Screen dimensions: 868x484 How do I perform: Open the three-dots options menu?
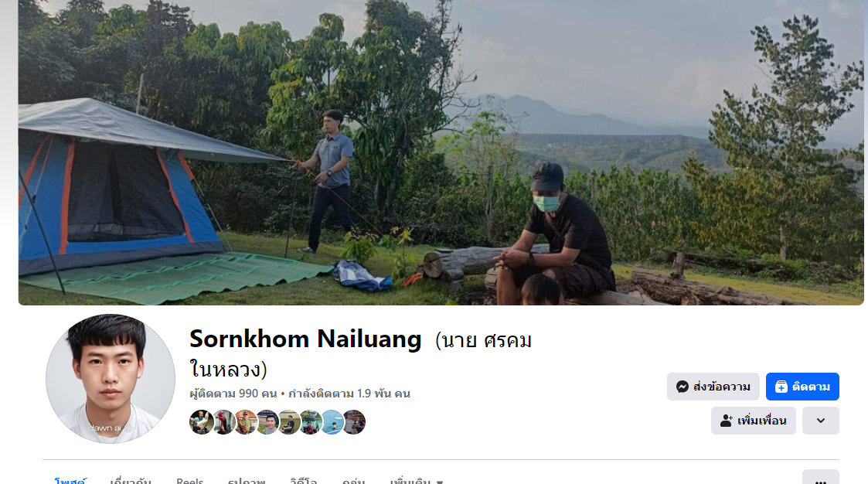coord(820,479)
